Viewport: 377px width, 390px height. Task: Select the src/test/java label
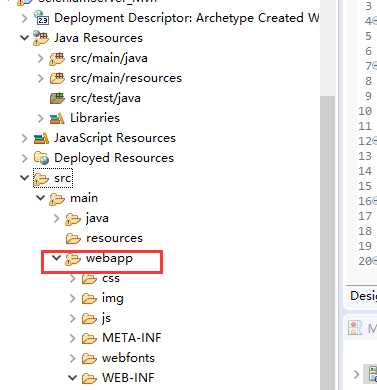[x=105, y=98]
